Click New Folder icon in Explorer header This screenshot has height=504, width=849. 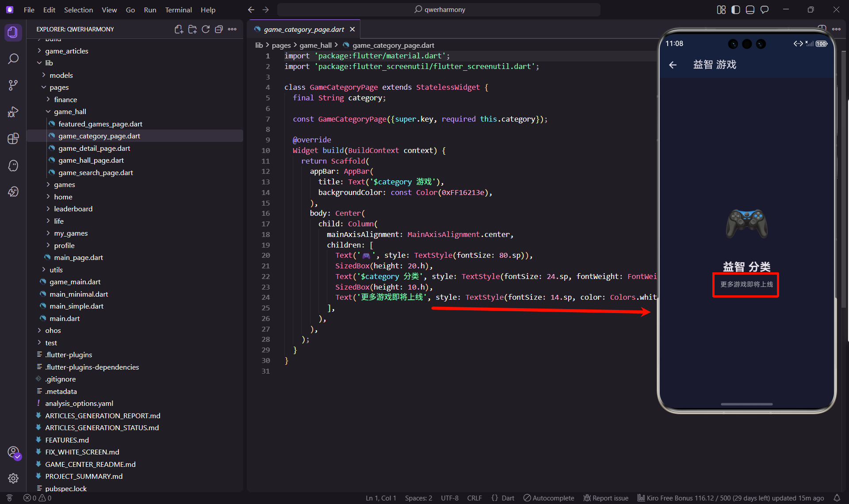192,29
